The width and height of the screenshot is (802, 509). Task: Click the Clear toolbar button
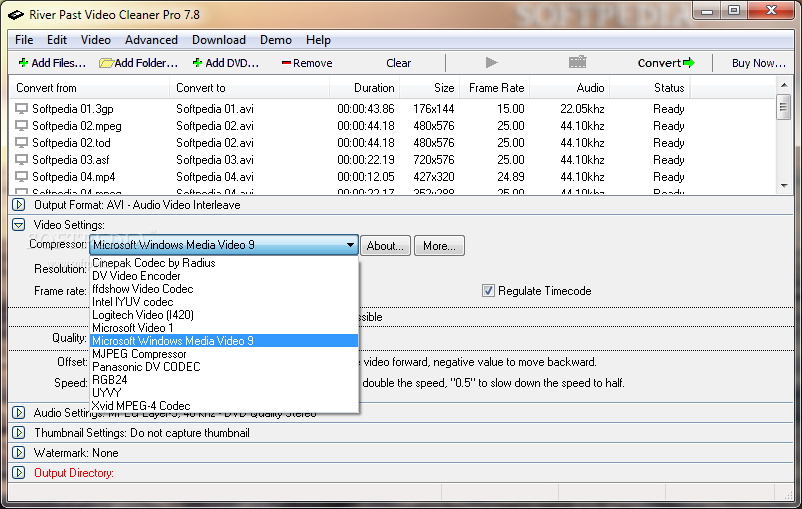click(x=398, y=63)
